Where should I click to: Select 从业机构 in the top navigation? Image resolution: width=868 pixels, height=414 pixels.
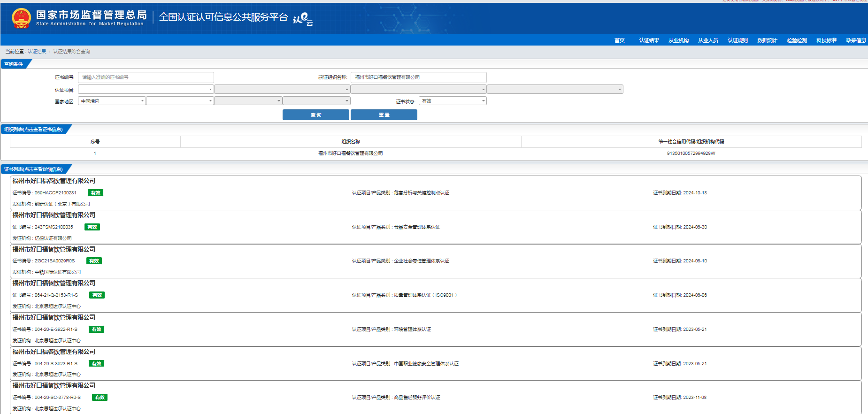[x=678, y=40]
